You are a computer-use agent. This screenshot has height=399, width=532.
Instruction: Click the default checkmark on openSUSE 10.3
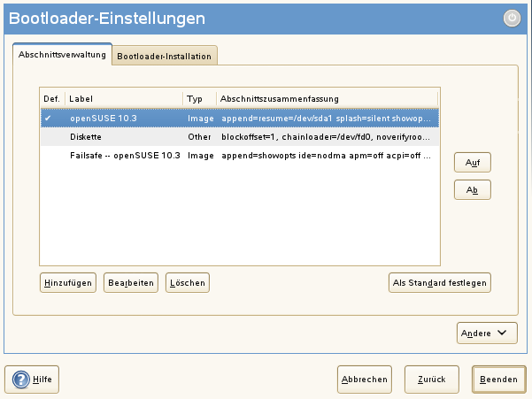48,118
